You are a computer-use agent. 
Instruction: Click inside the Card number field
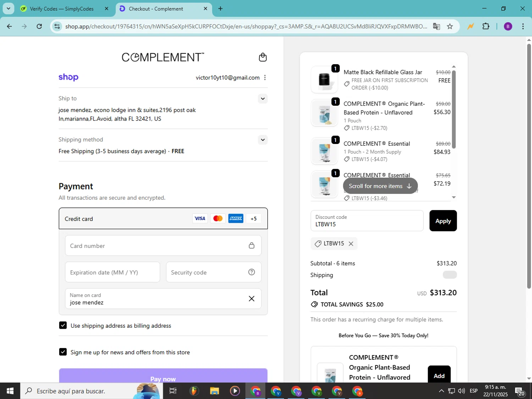click(163, 245)
